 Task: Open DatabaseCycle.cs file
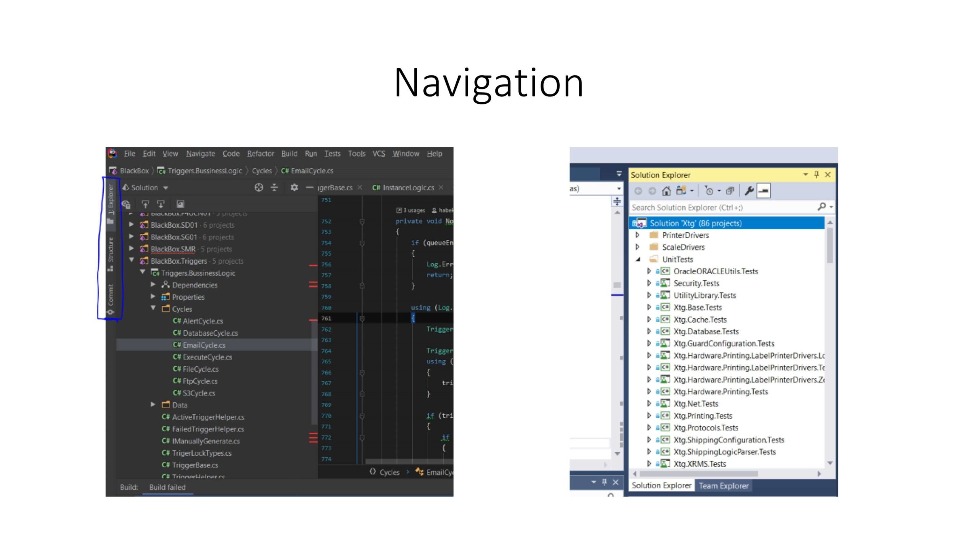210,333
